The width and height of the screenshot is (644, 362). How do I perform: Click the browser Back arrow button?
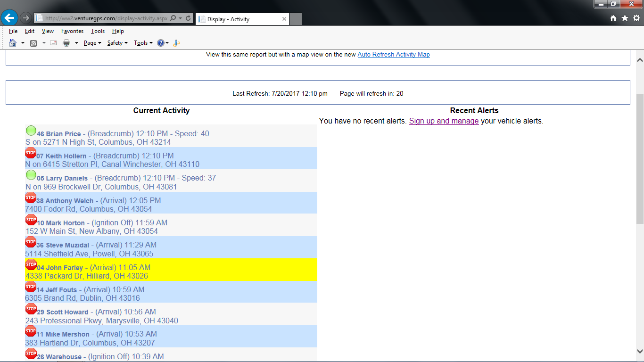click(x=9, y=18)
